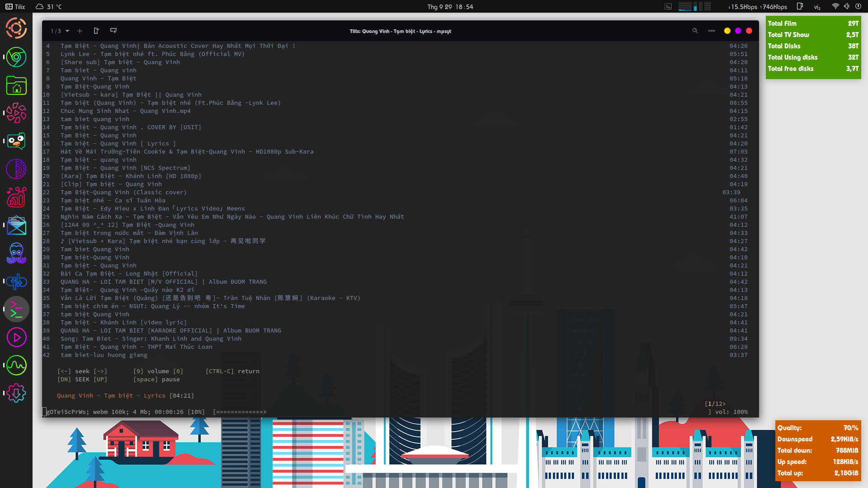Screen dimensions: 868x488
Task: Select 'Hát Về Mái Trường-Tiên Cookie' row
Action: click(187, 152)
